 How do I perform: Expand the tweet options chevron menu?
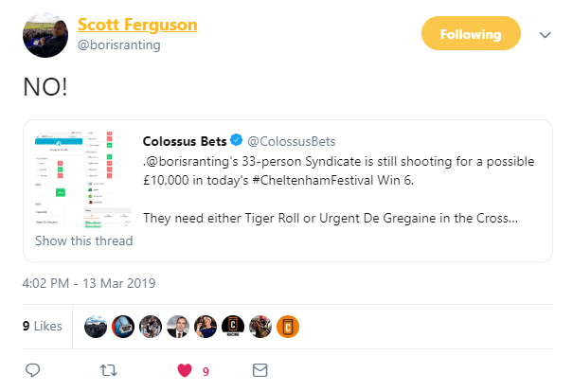pyautogui.click(x=545, y=35)
